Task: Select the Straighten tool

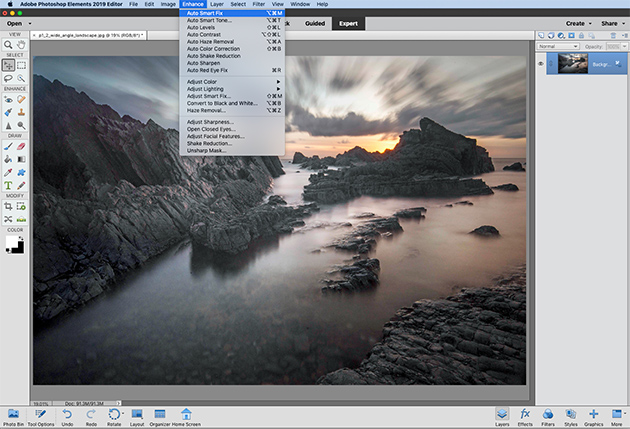Action: click(21, 219)
